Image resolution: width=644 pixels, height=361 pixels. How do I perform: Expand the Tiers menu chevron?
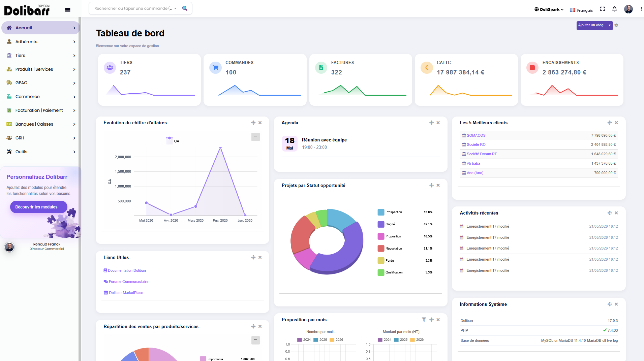(74, 56)
